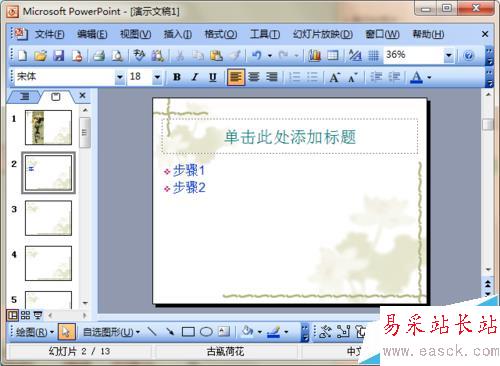Apply line color brush button
This screenshot has width=500, height=366.
click(274, 332)
